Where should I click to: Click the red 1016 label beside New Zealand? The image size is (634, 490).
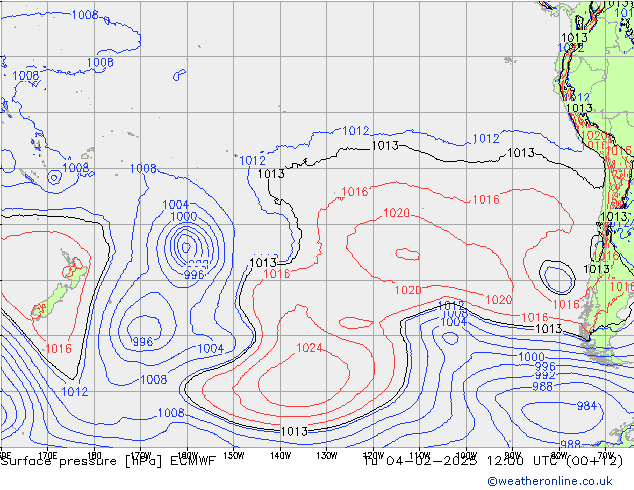click(x=59, y=348)
